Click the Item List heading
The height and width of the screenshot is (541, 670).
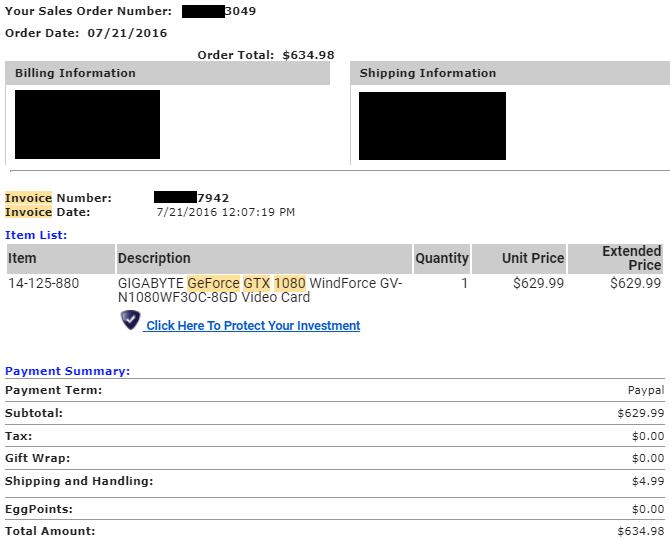(x=36, y=235)
